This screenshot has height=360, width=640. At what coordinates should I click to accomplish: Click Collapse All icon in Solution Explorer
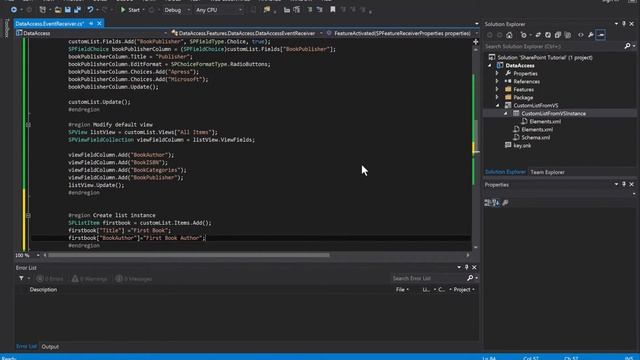tap(558, 35)
